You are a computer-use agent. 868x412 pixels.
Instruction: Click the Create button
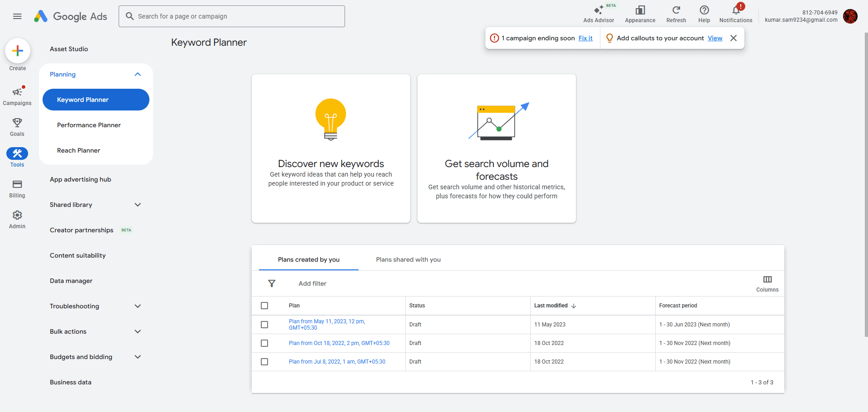(17, 51)
